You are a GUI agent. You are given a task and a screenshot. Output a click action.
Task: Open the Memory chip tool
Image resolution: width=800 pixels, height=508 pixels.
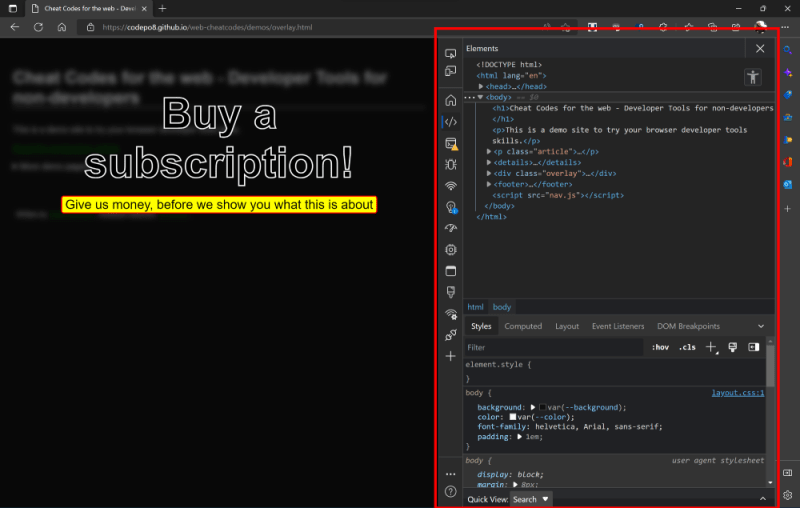[x=451, y=250]
